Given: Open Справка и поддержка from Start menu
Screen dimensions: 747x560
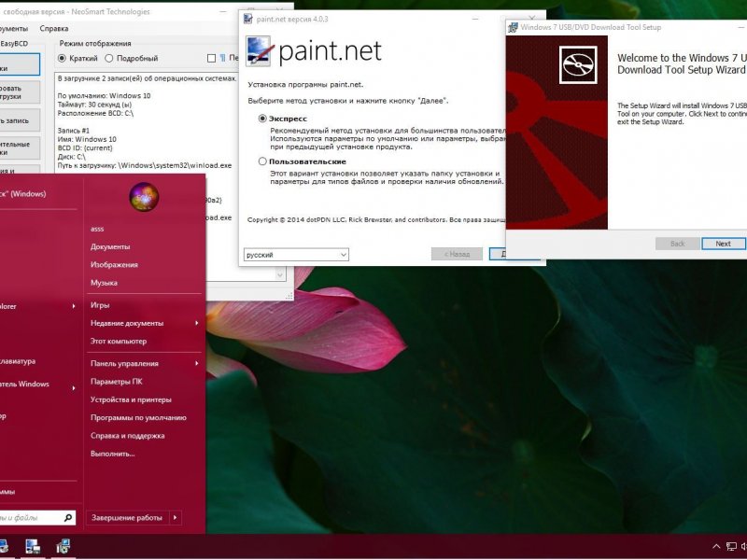Looking at the screenshot, I should click(x=128, y=436).
